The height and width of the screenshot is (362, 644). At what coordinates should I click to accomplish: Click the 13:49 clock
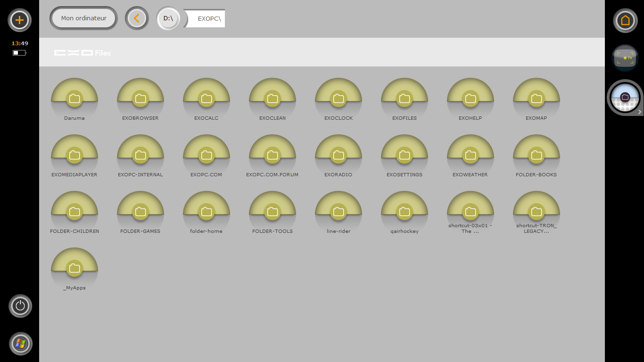click(20, 43)
